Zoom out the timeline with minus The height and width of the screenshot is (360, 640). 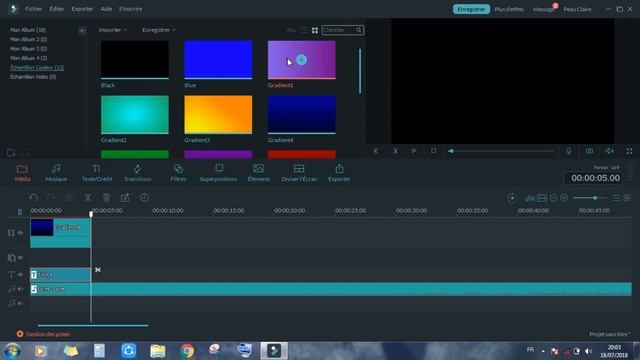[553, 198]
